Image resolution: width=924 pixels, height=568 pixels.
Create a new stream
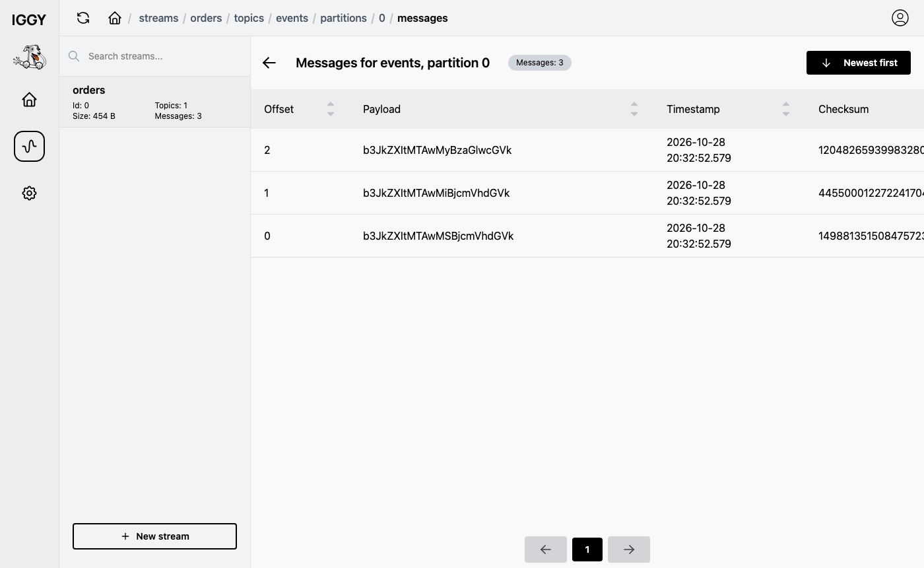click(154, 536)
